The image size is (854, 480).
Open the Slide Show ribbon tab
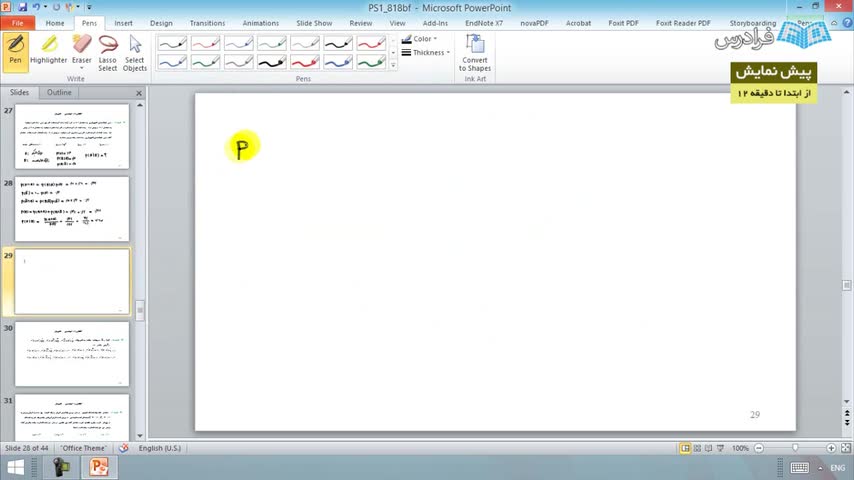point(314,23)
